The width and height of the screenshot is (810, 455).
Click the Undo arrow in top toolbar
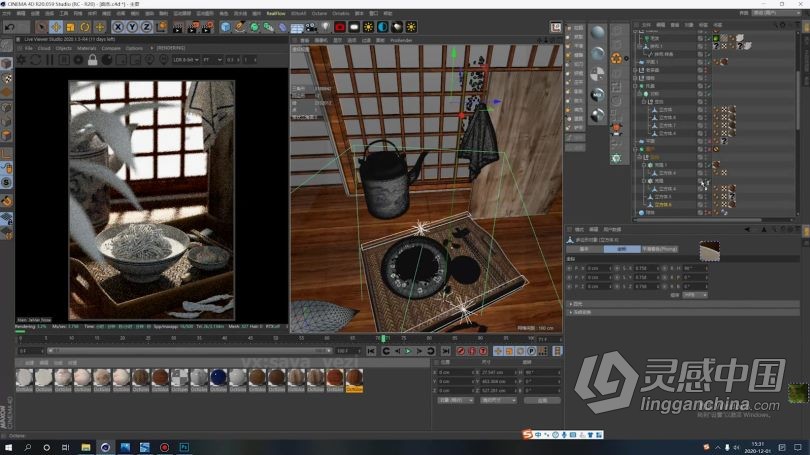click(x=10, y=27)
